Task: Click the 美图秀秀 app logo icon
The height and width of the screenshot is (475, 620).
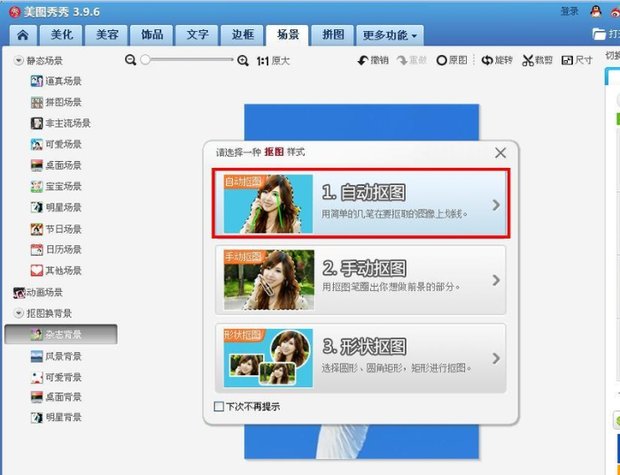Action: point(15,12)
